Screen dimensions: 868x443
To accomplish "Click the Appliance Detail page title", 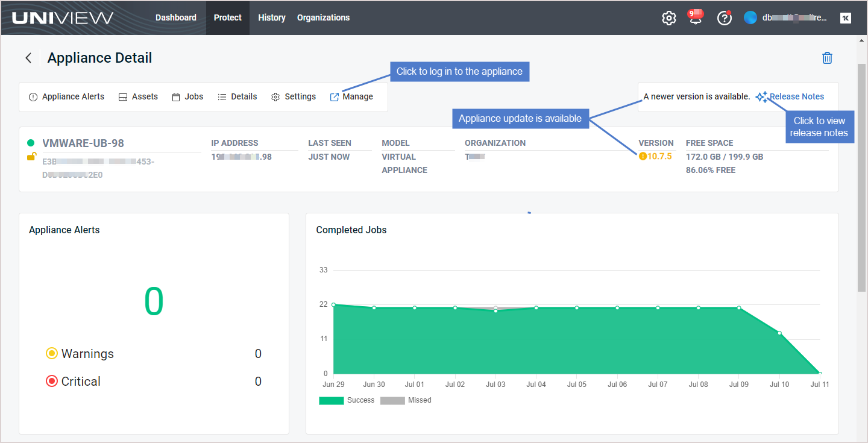I will 100,58.
